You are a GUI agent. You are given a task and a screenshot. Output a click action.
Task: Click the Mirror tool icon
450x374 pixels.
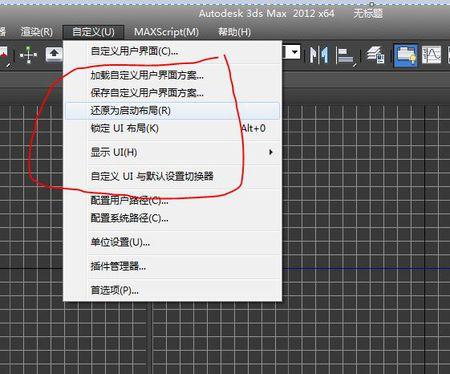pyautogui.click(x=318, y=54)
